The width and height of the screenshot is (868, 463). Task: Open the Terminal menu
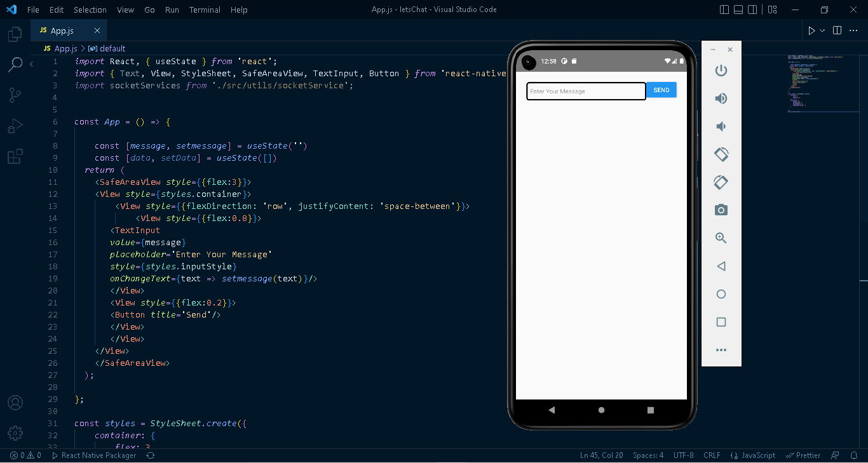click(x=205, y=10)
